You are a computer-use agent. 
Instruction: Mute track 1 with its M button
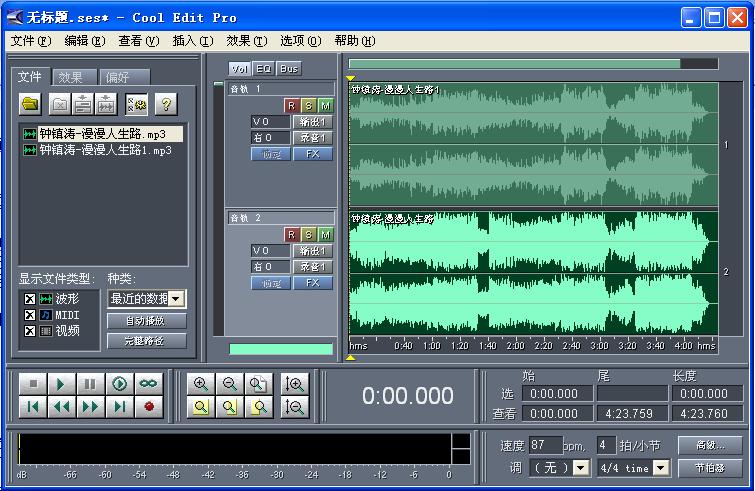[x=325, y=106]
